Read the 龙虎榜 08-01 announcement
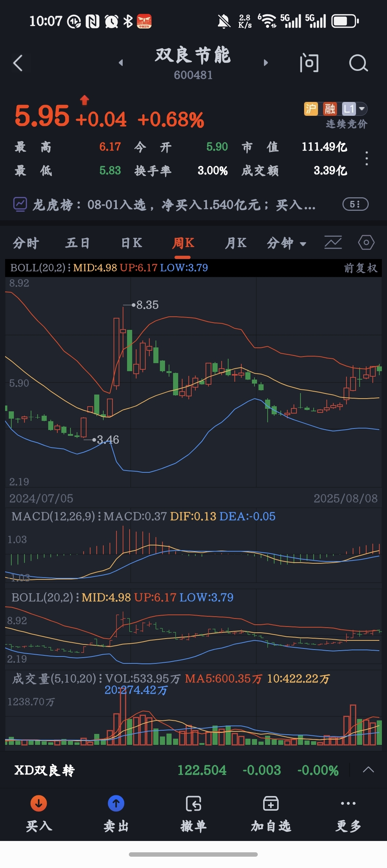This screenshot has width=387, height=868. [x=174, y=205]
